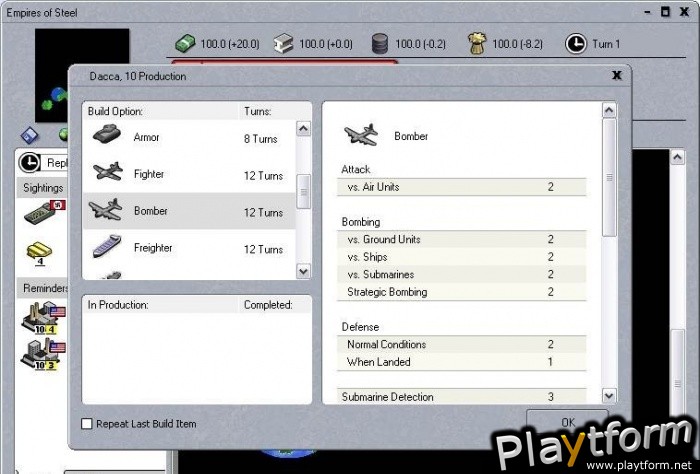Click the clock icon in left panel
The image size is (700, 474).
(29, 162)
